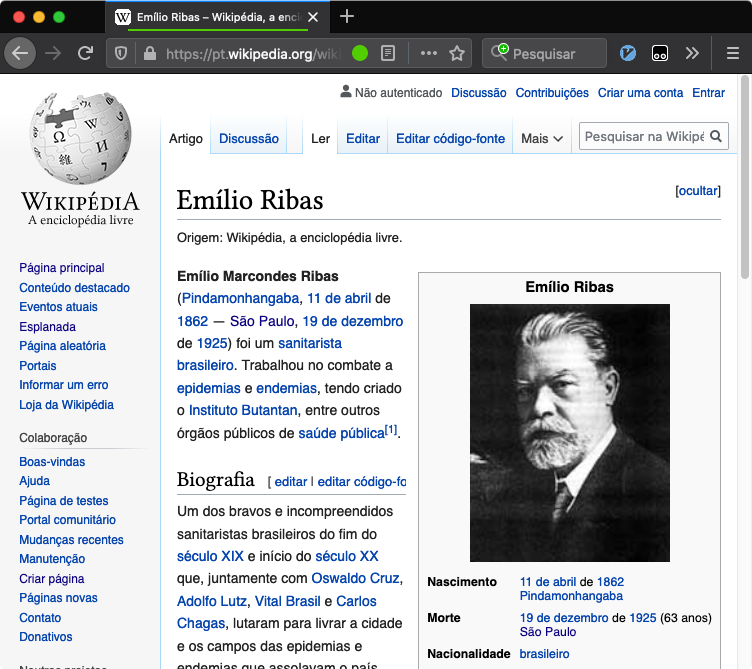This screenshot has height=669, width=752.
Task: Show more toolbar items chevron
Action: [692, 53]
